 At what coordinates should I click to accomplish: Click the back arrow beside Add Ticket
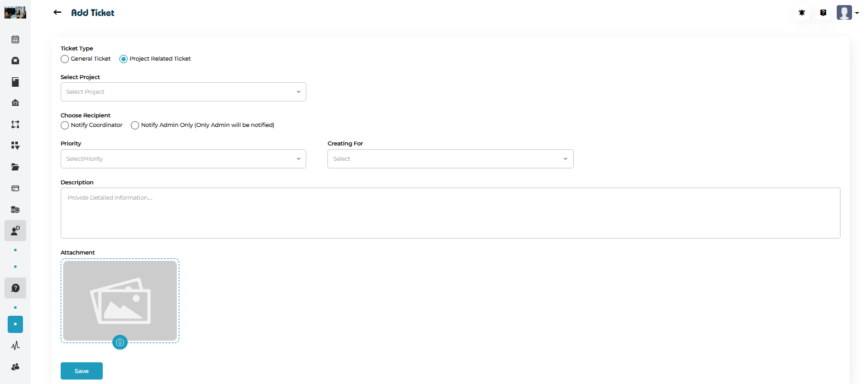57,13
